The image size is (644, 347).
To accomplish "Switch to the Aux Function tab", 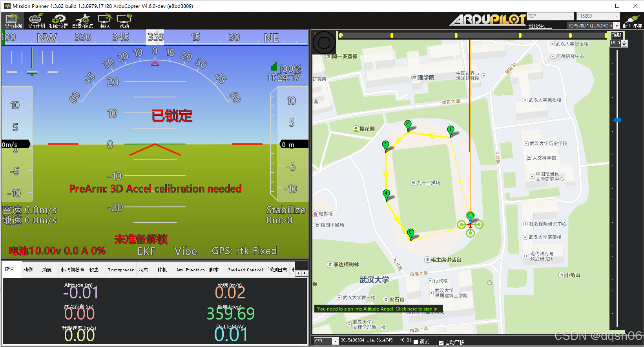I will (x=190, y=270).
